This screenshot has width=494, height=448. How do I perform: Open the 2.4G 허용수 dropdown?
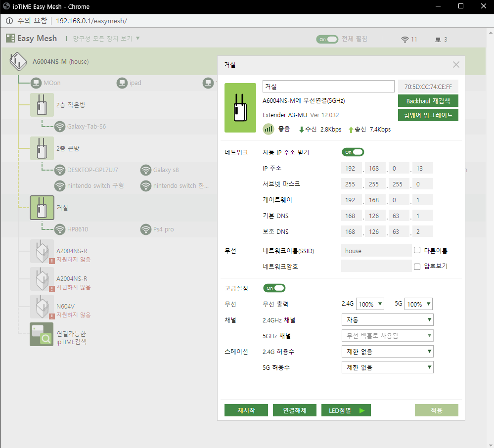388,352
